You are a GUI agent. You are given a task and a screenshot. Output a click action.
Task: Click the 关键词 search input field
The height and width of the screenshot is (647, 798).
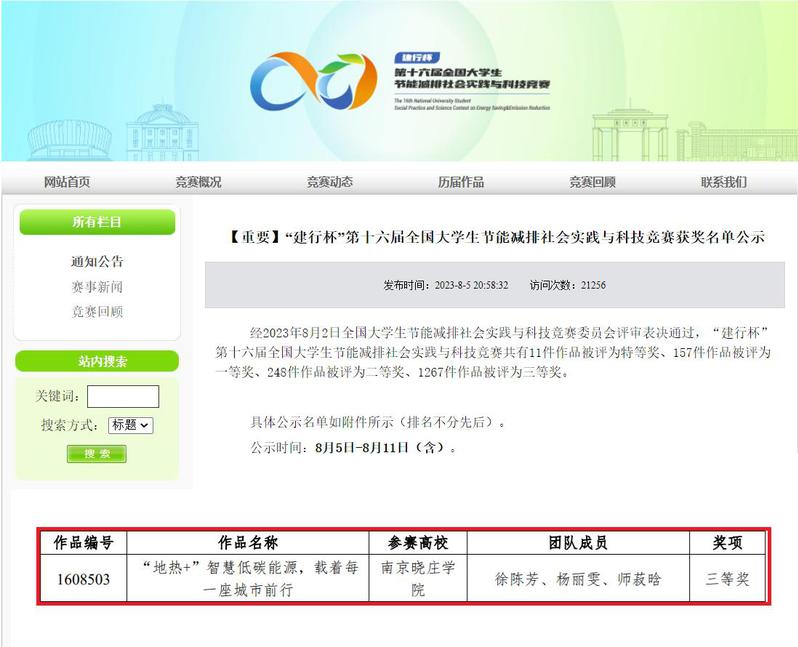coord(123,396)
